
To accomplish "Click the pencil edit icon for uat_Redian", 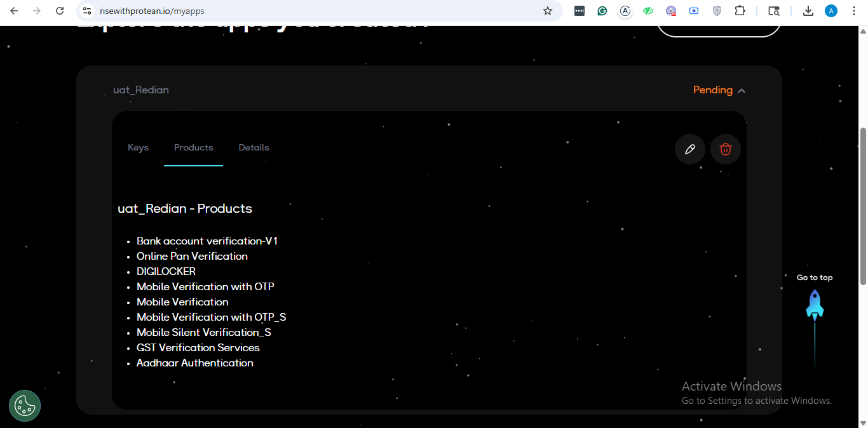I will pyautogui.click(x=689, y=149).
